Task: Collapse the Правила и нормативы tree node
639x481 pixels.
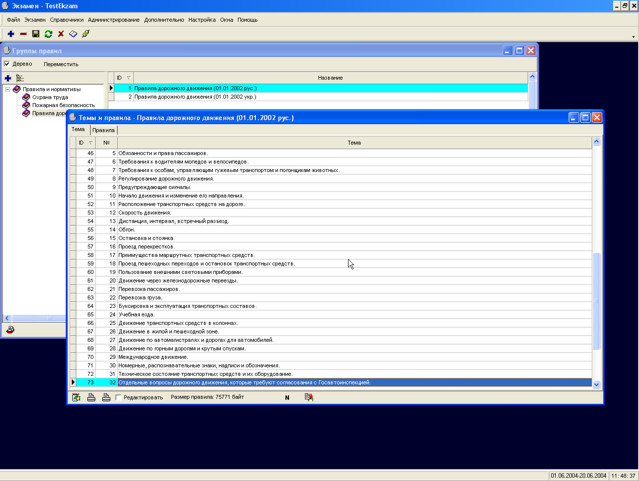Action: [7, 89]
